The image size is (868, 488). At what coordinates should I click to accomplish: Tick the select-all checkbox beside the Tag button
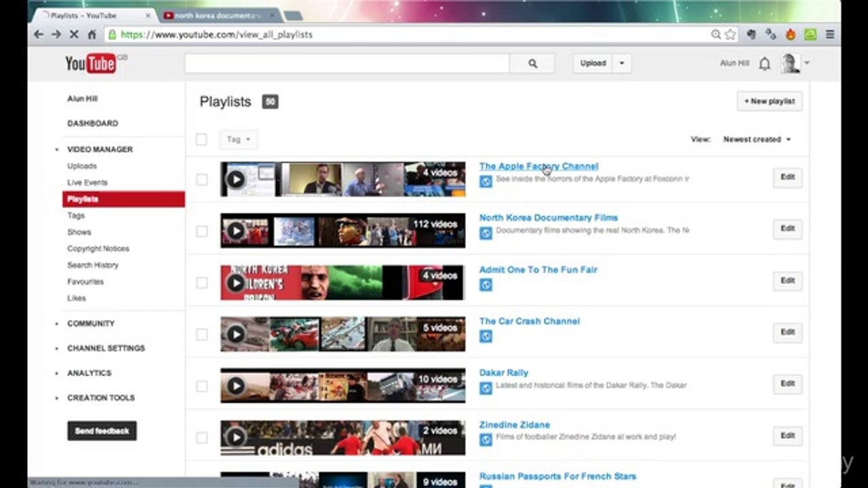[201, 140]
